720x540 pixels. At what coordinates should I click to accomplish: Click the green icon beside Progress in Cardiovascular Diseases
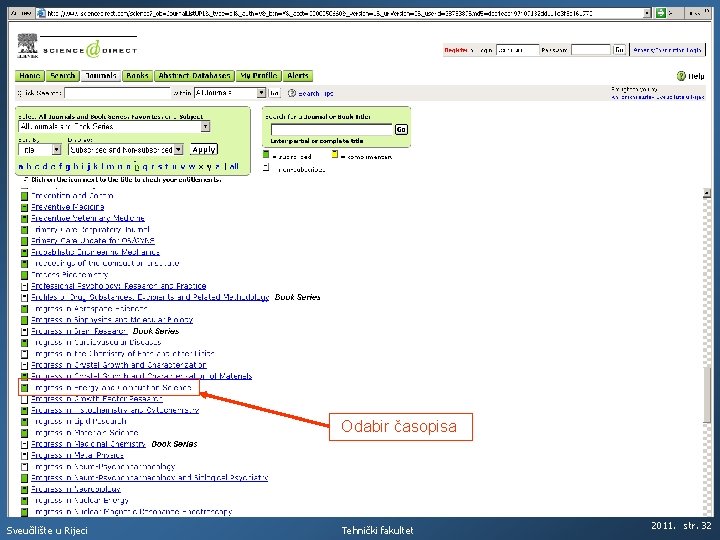[x=24, y=343]
